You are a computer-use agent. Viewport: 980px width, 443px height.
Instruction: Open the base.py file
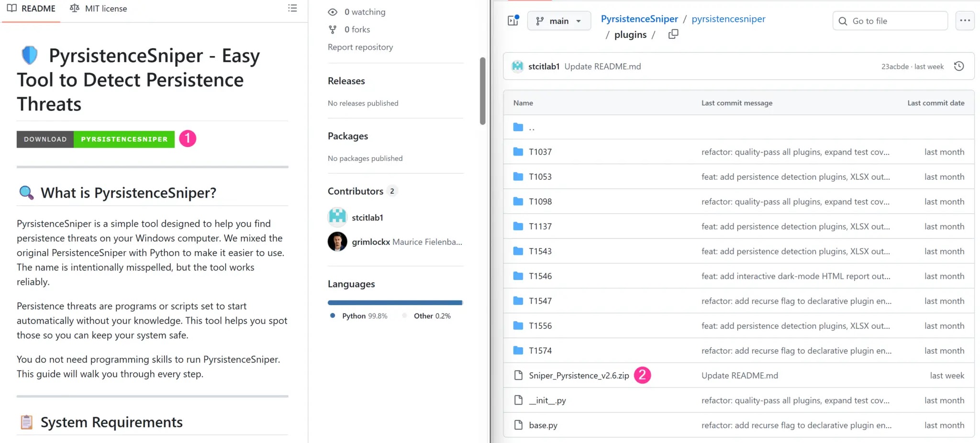coord(543,426)
